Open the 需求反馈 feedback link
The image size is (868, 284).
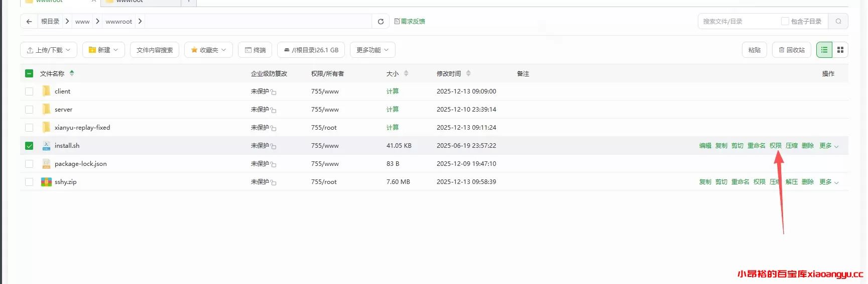pos(410,22)
